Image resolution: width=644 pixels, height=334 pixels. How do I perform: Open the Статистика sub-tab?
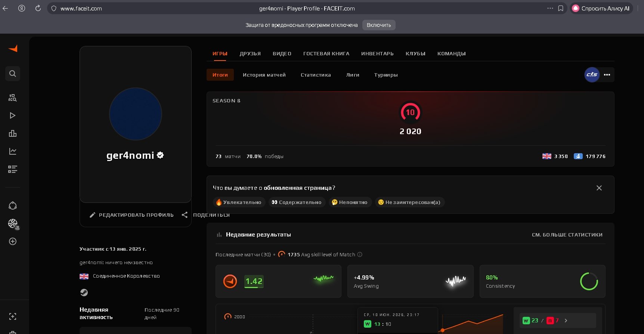[316, 75]
